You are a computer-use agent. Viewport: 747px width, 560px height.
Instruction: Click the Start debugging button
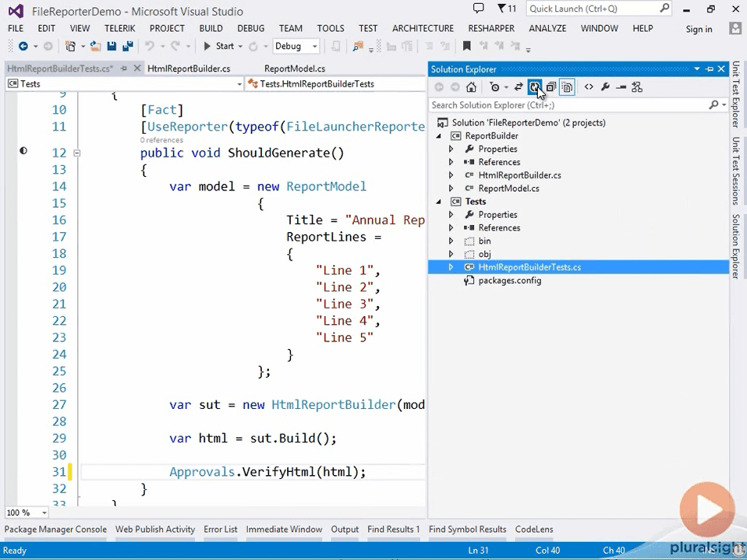(219, 46)
